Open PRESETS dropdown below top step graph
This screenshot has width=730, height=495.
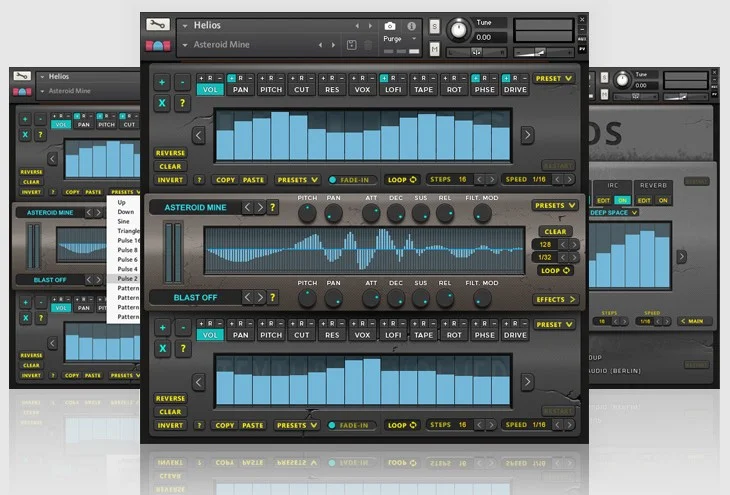point(297,180)
